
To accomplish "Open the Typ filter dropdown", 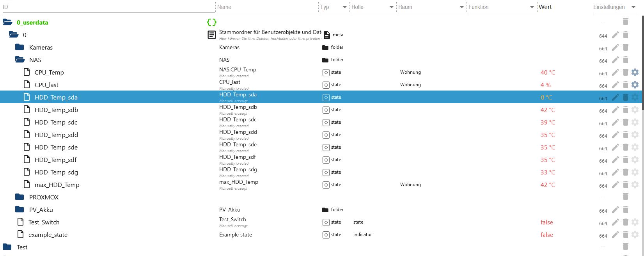I will [x=344, y=7].
